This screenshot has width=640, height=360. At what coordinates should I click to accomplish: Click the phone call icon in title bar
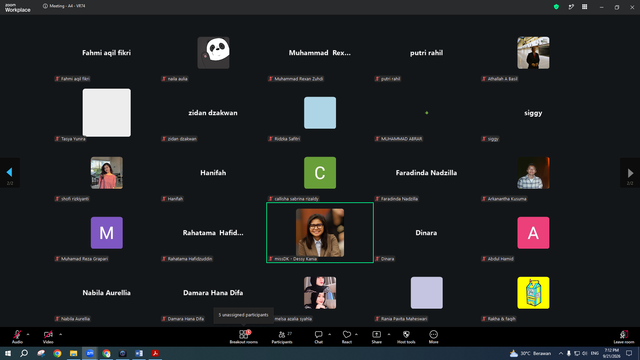pos(571,7)
